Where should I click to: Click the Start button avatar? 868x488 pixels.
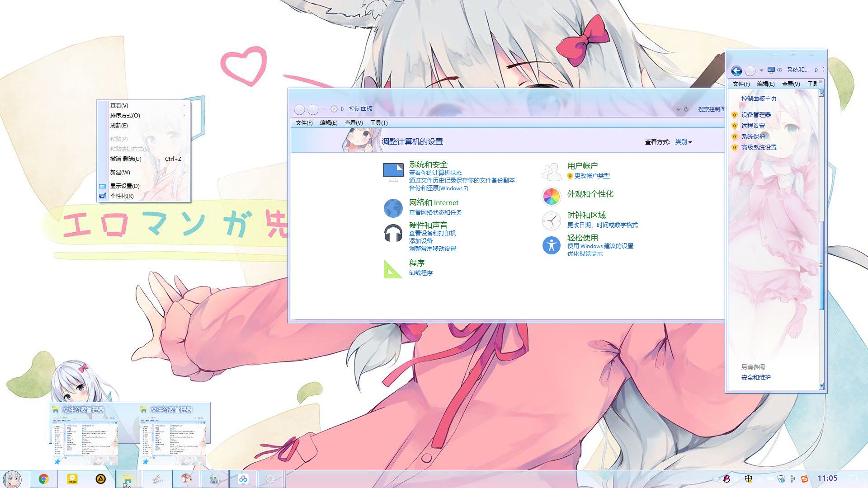pos(12,479)
